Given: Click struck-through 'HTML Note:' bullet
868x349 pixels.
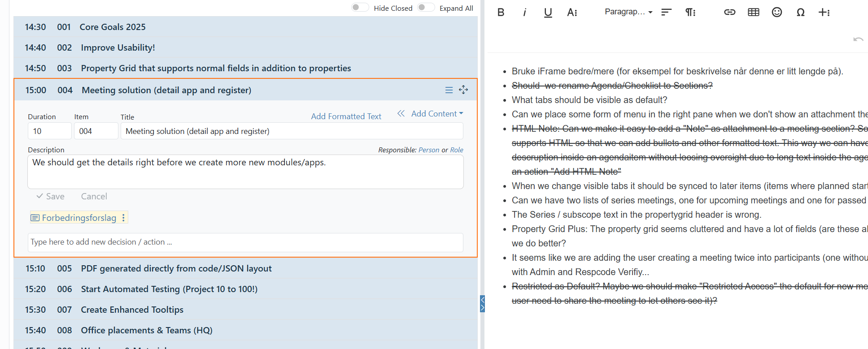Looking at the screenshot, I should [690, 150].
